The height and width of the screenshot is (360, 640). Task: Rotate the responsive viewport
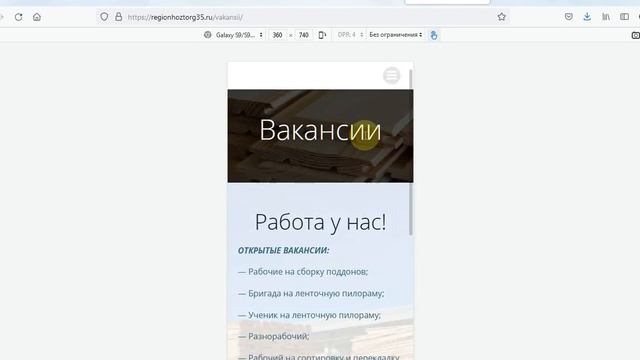[322, 35]
